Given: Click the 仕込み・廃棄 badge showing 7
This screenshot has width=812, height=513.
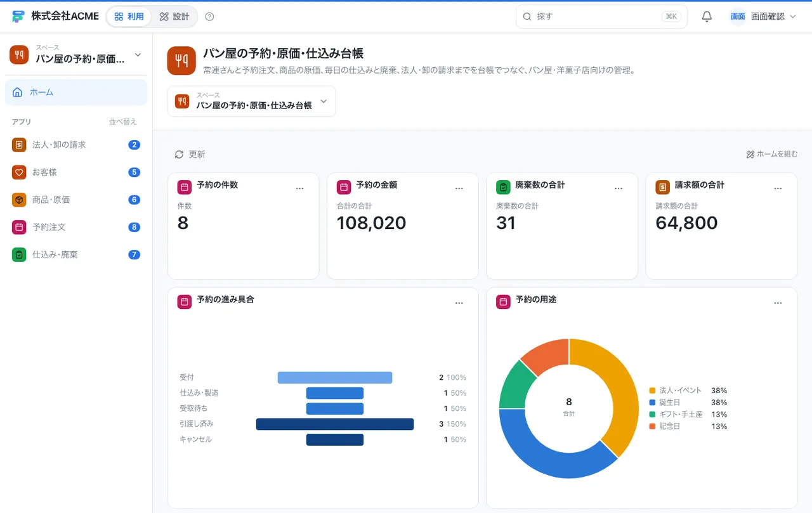Looking at the screenshot, I should click(x=134, y=254).
